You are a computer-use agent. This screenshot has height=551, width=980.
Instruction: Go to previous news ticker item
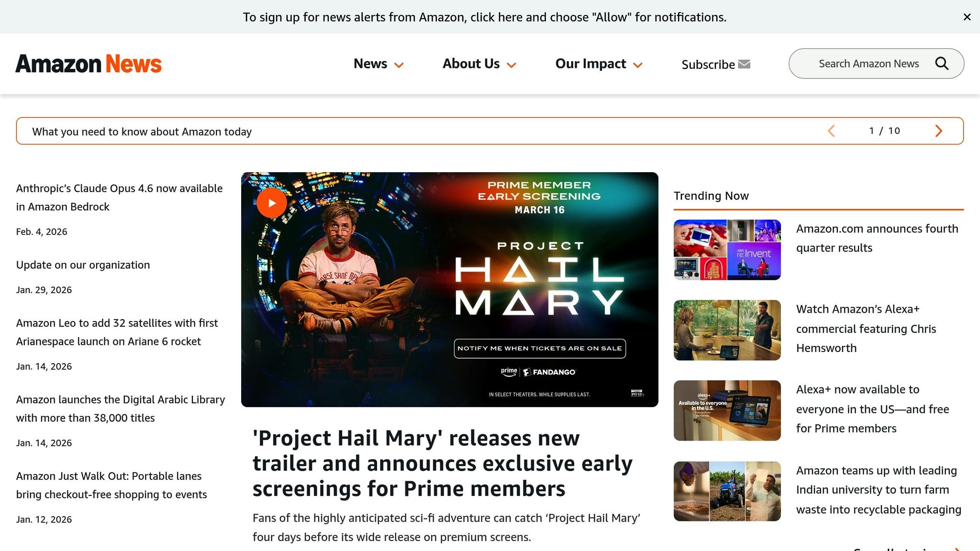pos(831,131)
